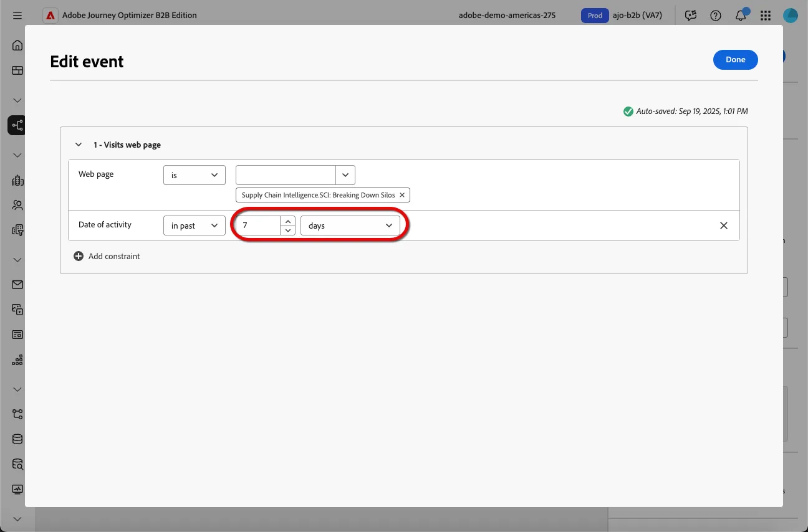Open the help question mark icon
The width and height of the screenshot is (808, 532).
(716, 16)
